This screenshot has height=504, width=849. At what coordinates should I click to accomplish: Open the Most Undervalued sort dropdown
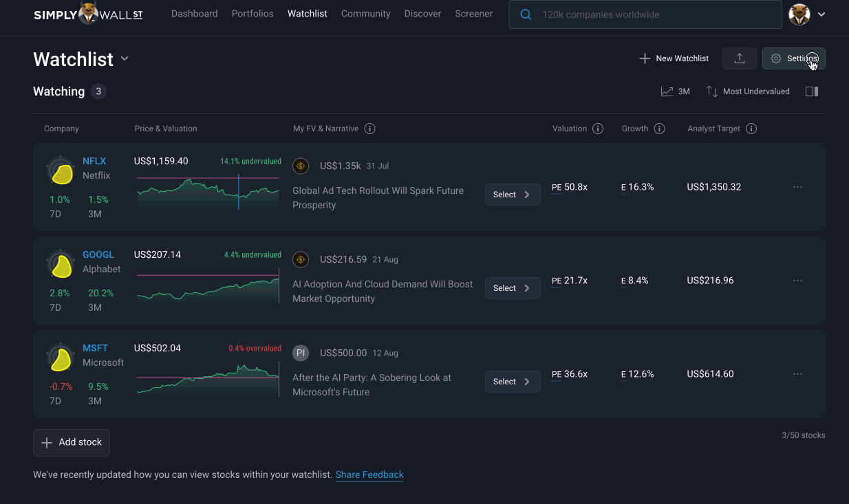click(x=748, y=91)
